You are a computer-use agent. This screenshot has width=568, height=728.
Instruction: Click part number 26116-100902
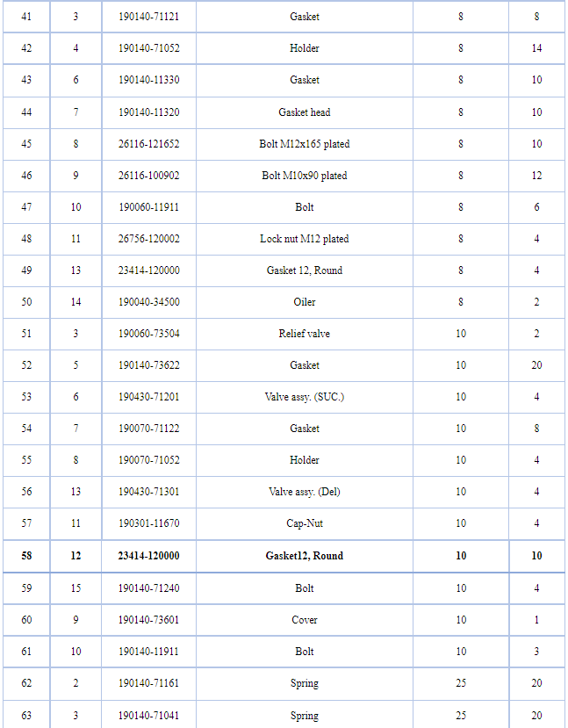click(x=148, y=176)
